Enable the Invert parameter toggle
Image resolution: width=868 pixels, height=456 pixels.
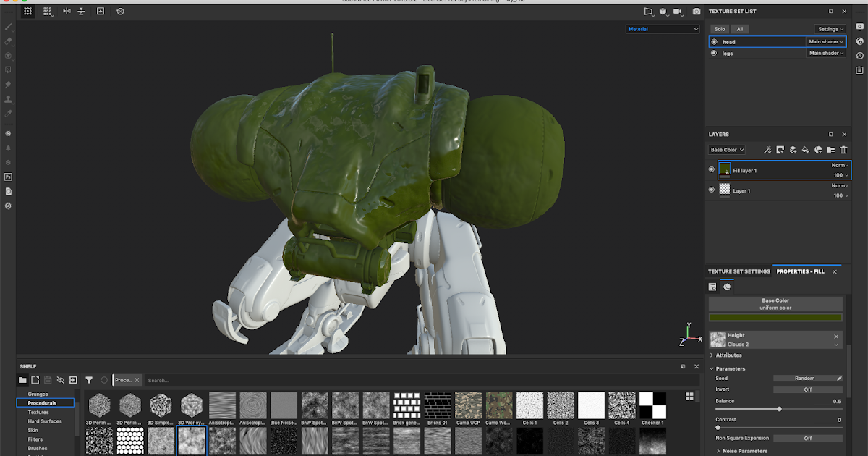(808, 389)
